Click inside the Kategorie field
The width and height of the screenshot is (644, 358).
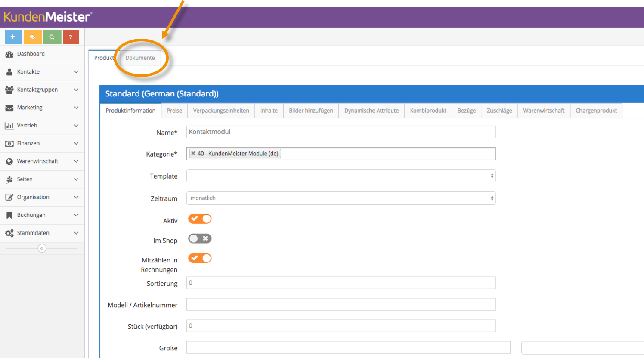[341, 154]
